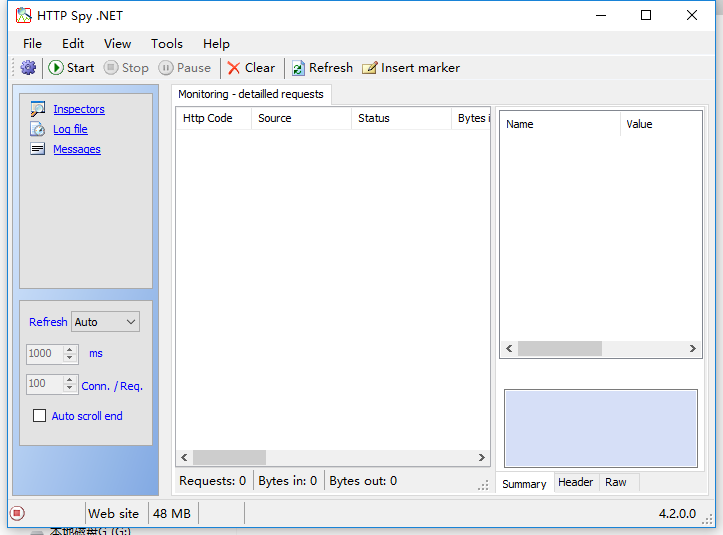Click the Insert marker toolbar icon
723x535 pixels.
coord(370,68)
